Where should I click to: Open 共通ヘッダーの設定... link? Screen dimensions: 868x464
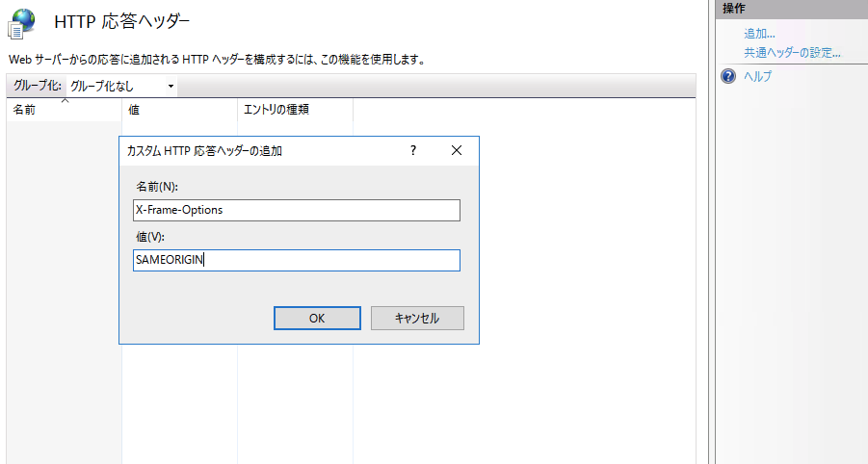(x=792, y=53)
